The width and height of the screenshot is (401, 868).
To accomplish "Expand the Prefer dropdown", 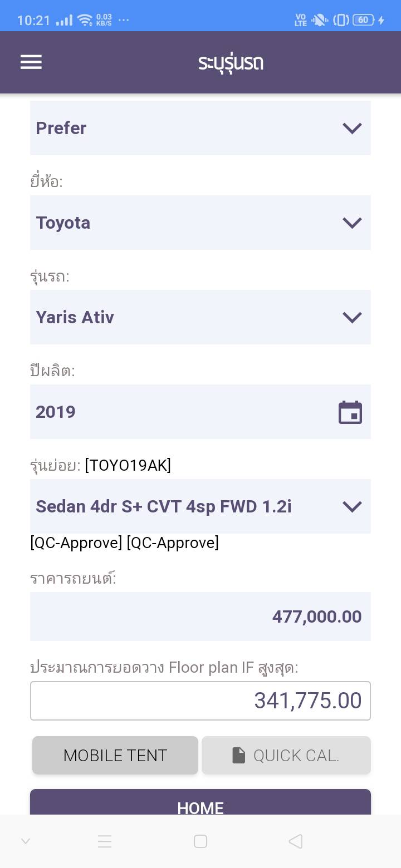I will 200,128.
